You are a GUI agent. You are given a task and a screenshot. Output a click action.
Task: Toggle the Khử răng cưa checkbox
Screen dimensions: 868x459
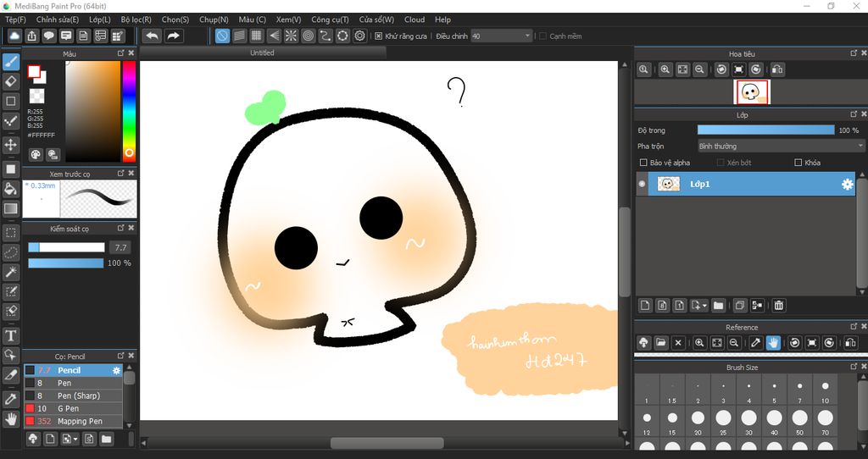(x=378, y=36)
